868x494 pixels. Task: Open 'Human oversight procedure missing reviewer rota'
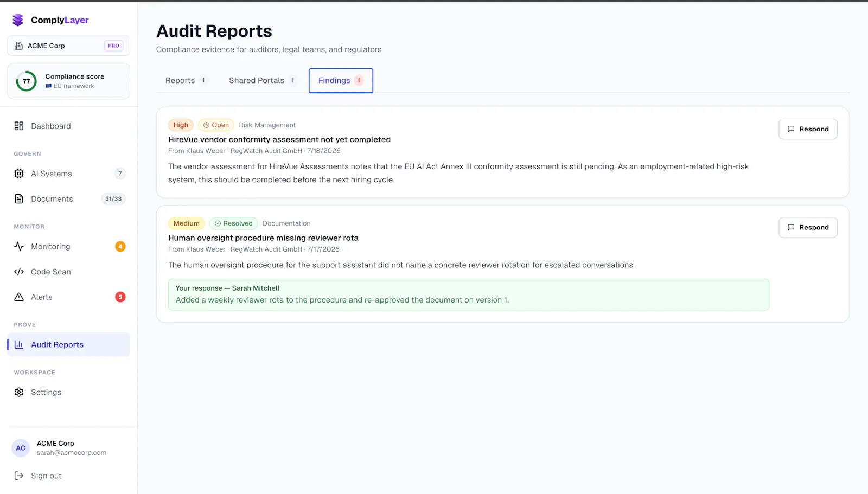coord(263,238)
